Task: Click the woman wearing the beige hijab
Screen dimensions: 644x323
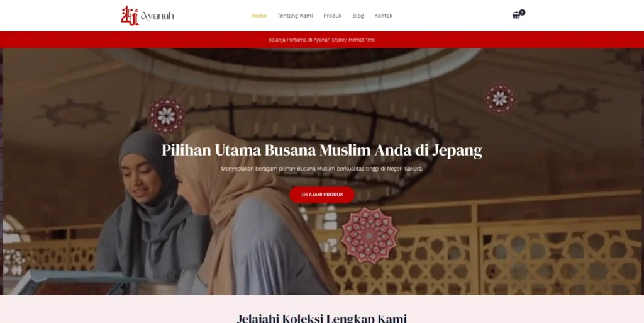Action: [250, 213]
